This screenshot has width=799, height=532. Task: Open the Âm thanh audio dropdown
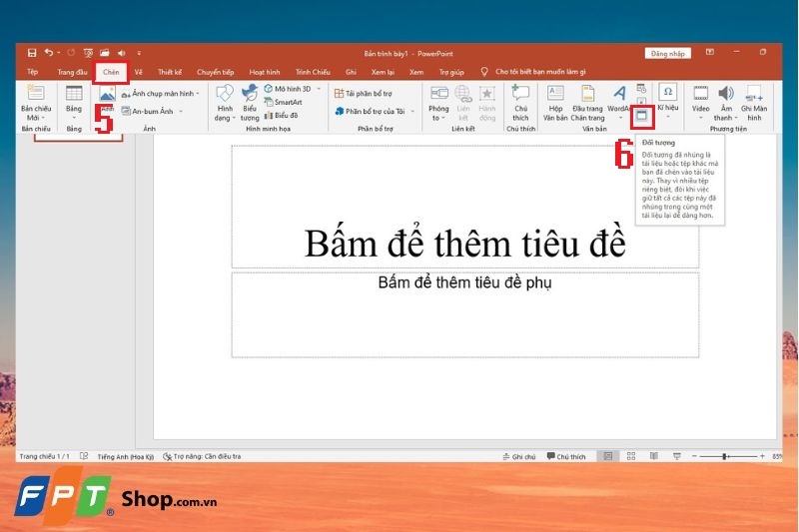pos(726,104)
